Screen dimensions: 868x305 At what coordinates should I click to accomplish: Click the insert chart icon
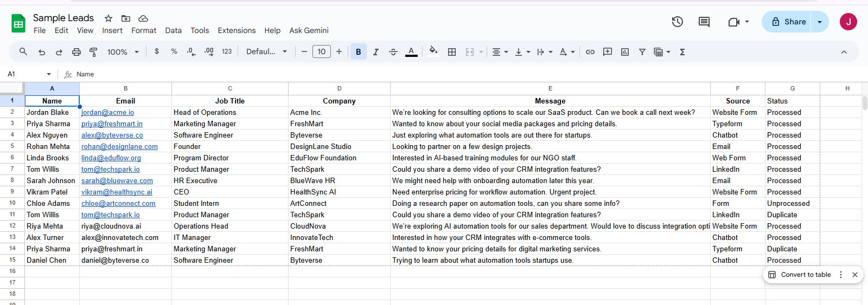tap(625, 52)
